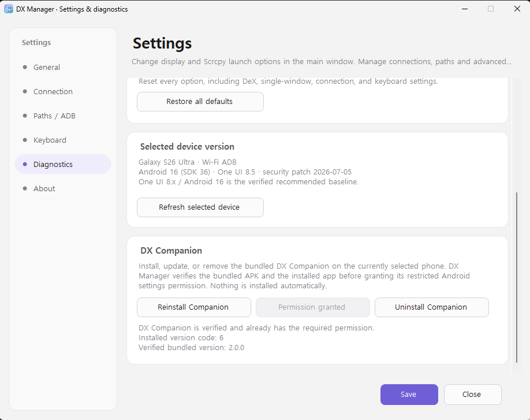Click the Android 16 (SDK 36) line
530x420 pixels.
245,172
